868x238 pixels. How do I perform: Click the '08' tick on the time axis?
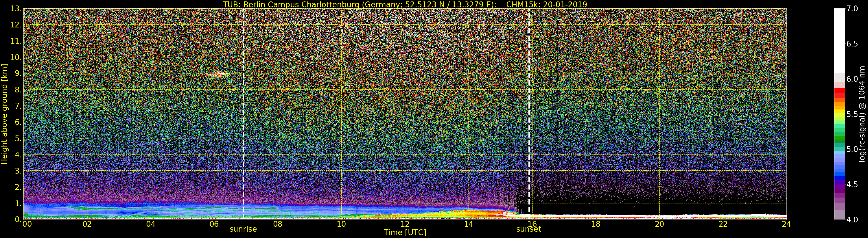(x=278, y=224)
